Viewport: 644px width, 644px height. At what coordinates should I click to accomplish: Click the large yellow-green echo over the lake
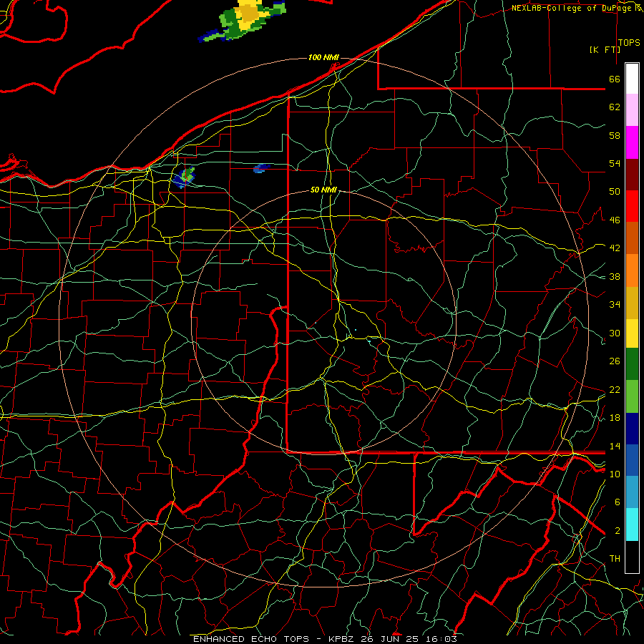[x=243, y=20]
